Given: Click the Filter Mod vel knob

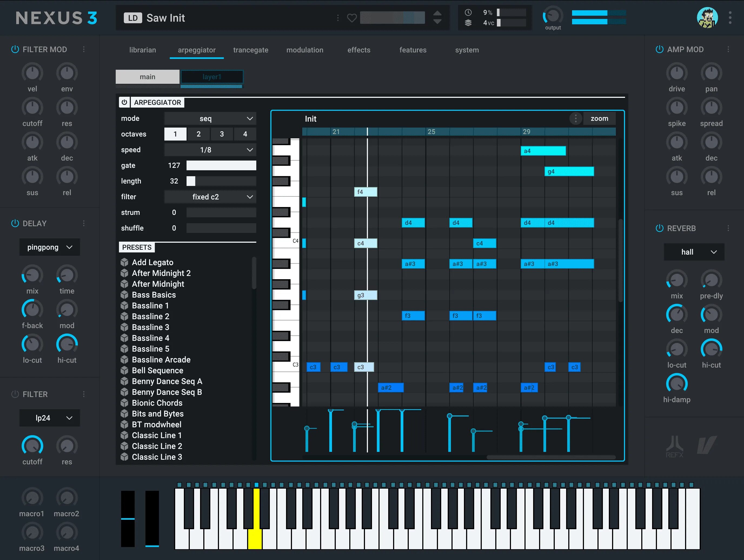Looking at the screenshot, I should (32, 73).
